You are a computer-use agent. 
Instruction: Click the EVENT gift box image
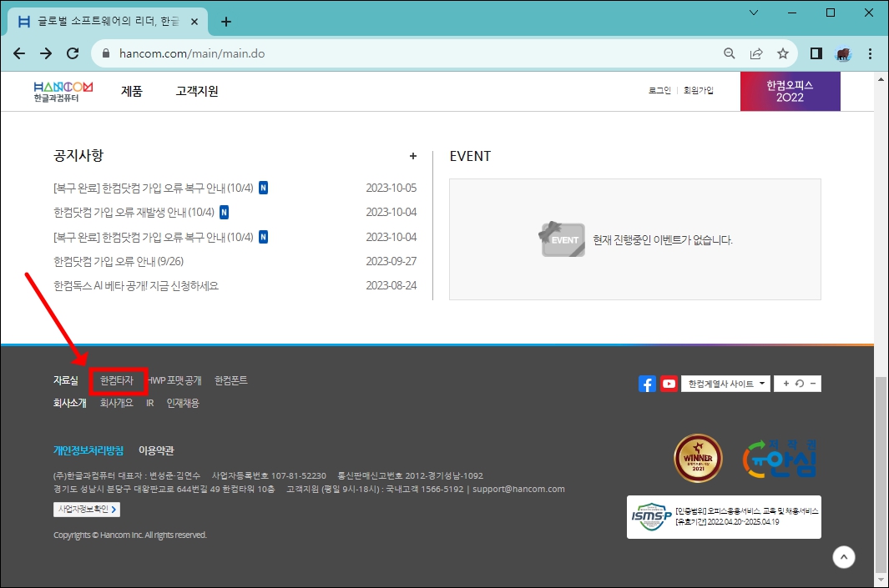tap(562, 239)
